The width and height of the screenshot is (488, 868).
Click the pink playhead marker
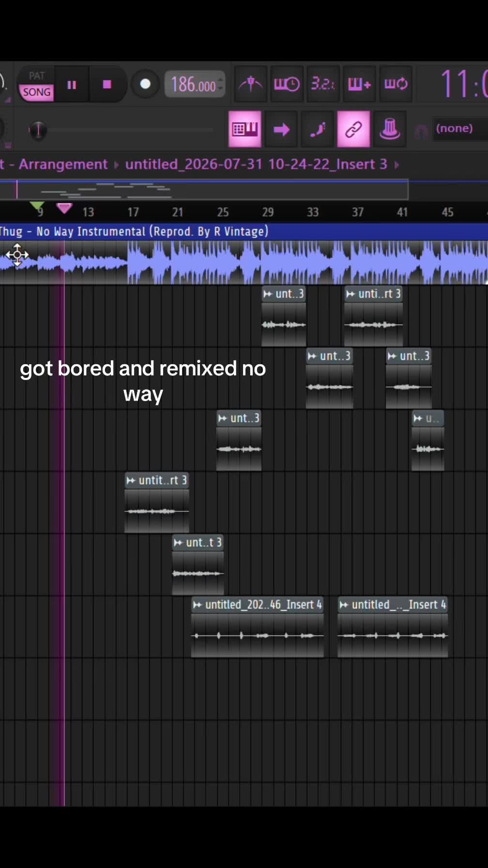click(x=64, y=208)
